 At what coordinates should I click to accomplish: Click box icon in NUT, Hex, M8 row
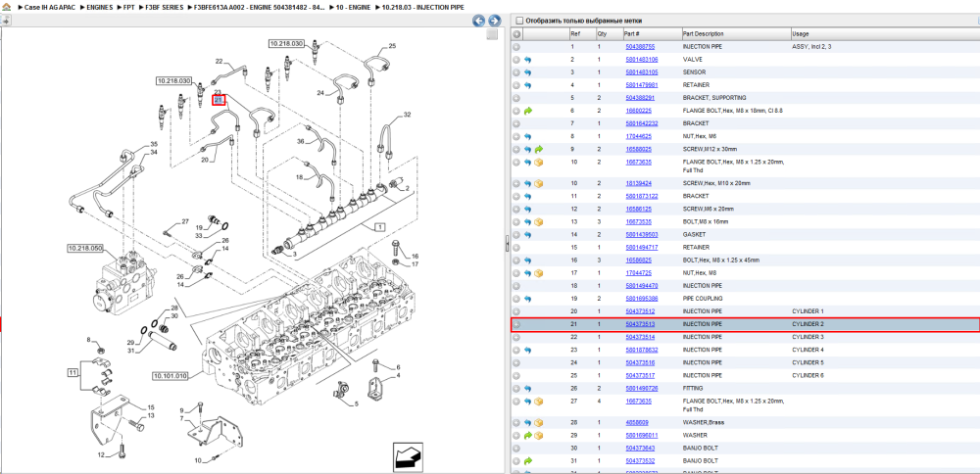coord(538,273)
